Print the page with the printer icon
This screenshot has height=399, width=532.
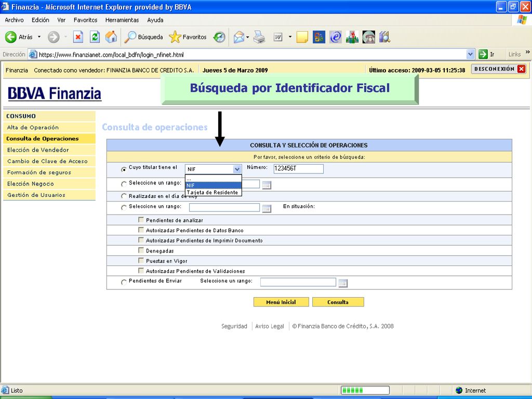[259, 37]
